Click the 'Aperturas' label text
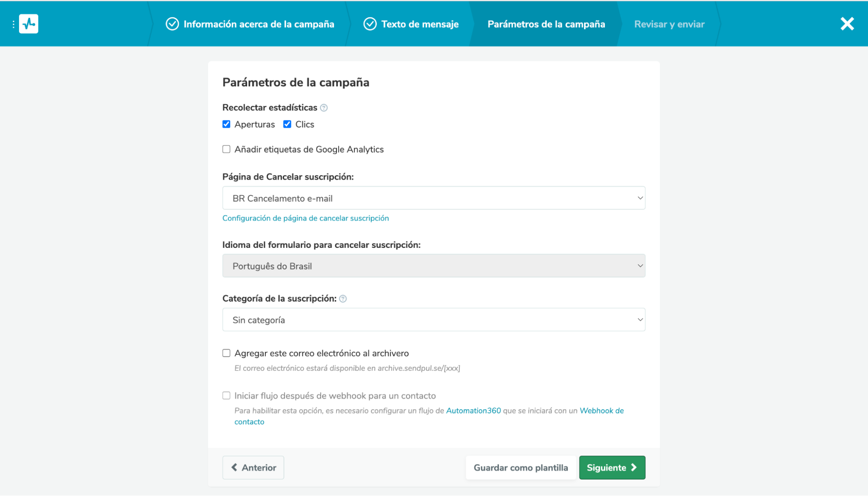868x496 pixels. (254, 125)
